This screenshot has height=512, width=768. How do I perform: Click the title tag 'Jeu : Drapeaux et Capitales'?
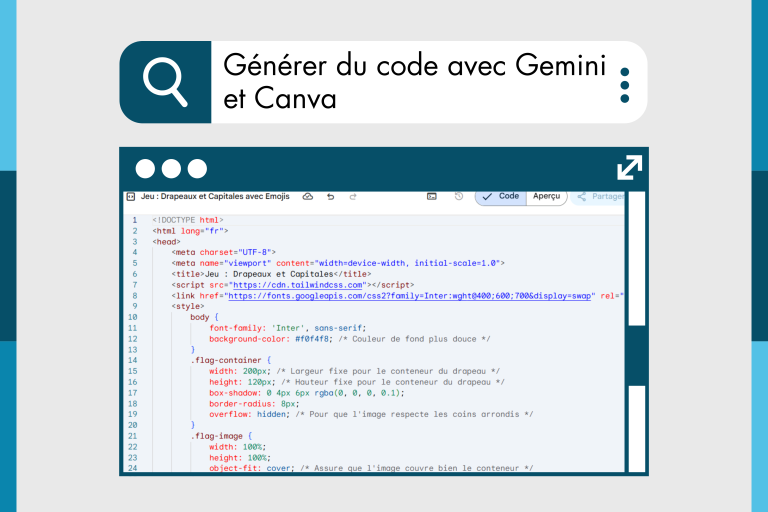[x=271, y=274]
